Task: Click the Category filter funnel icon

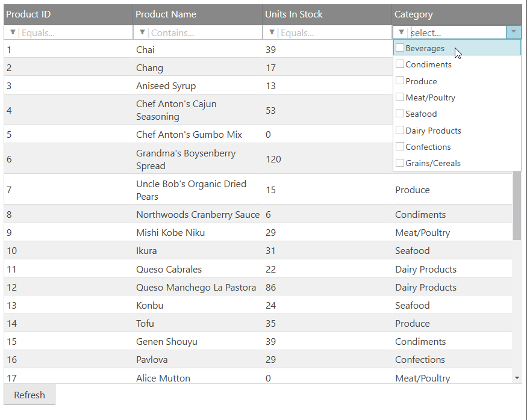Action: (x=402, y=32)
